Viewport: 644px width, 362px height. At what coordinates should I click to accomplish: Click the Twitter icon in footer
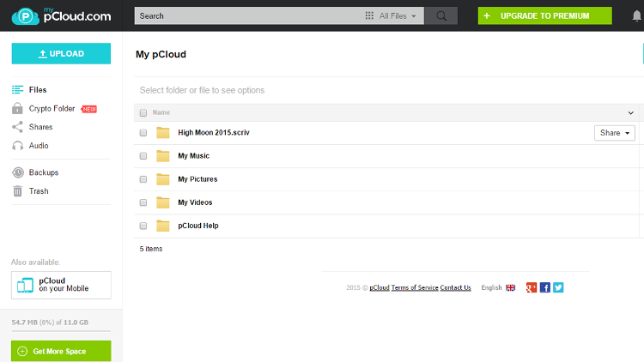558,287
